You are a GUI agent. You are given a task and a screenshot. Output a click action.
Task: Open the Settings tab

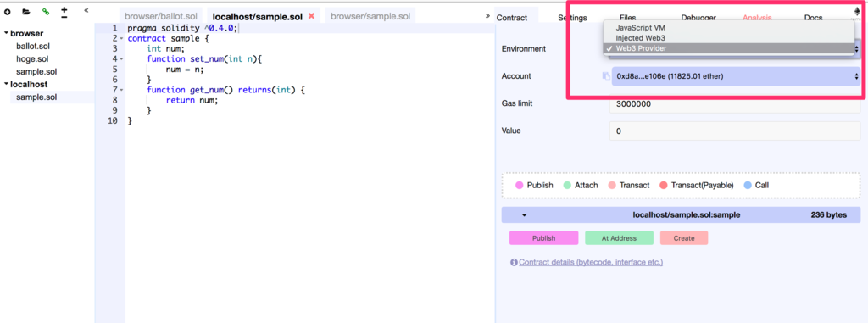pyautogui.click(x=572, y=18)
